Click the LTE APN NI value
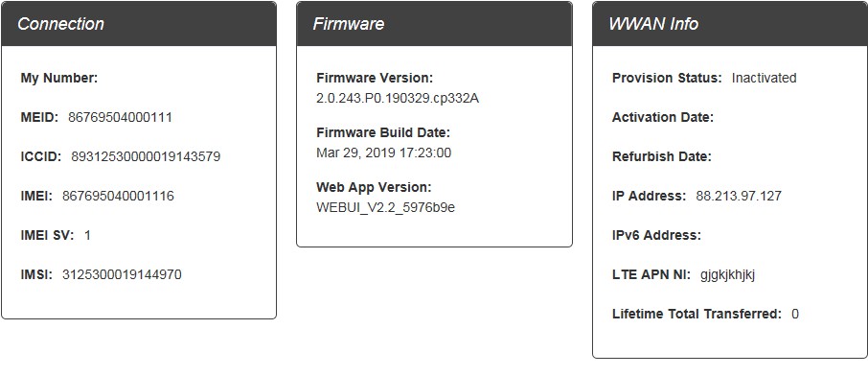 click(x=727, y=275)
